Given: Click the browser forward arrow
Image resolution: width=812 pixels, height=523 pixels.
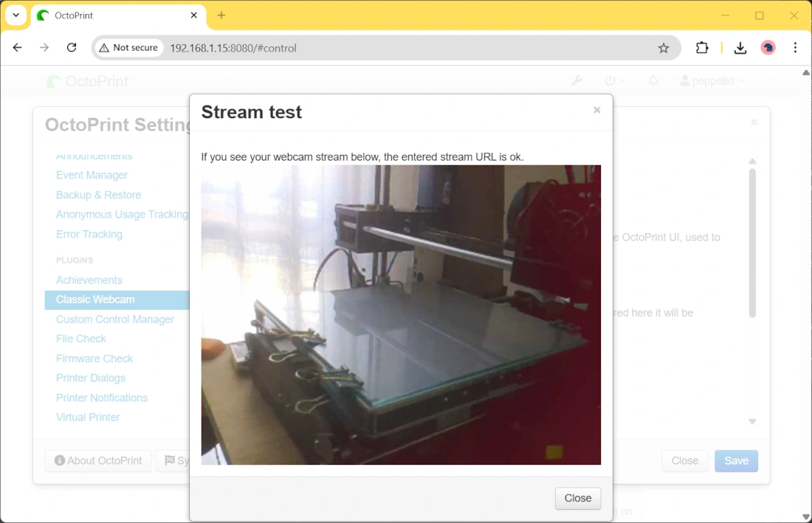Looking at the screenshot, I should coord(44,48).
